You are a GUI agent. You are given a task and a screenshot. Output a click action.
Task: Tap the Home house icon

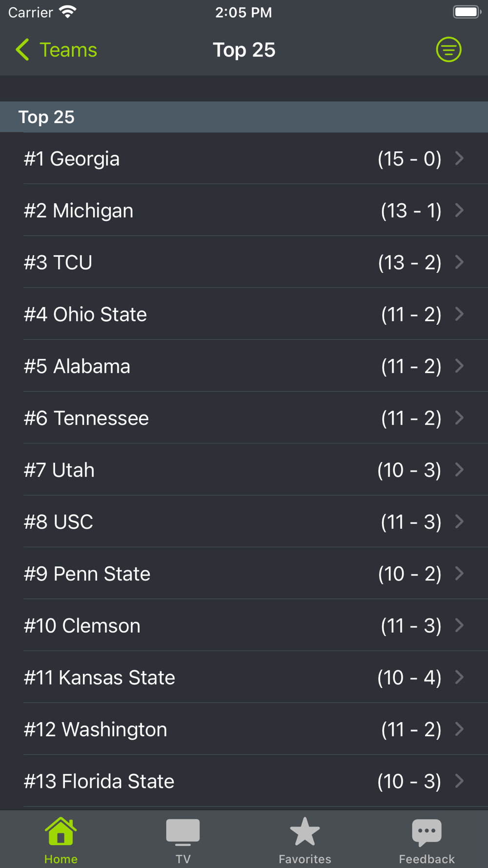[x=61, y=831]
